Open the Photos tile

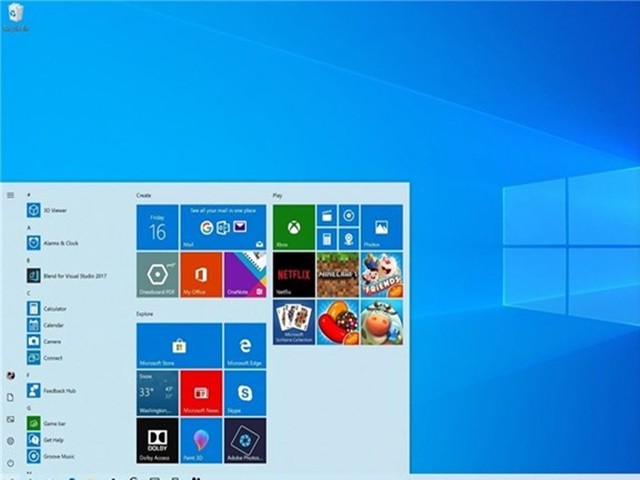click(382, 227)
